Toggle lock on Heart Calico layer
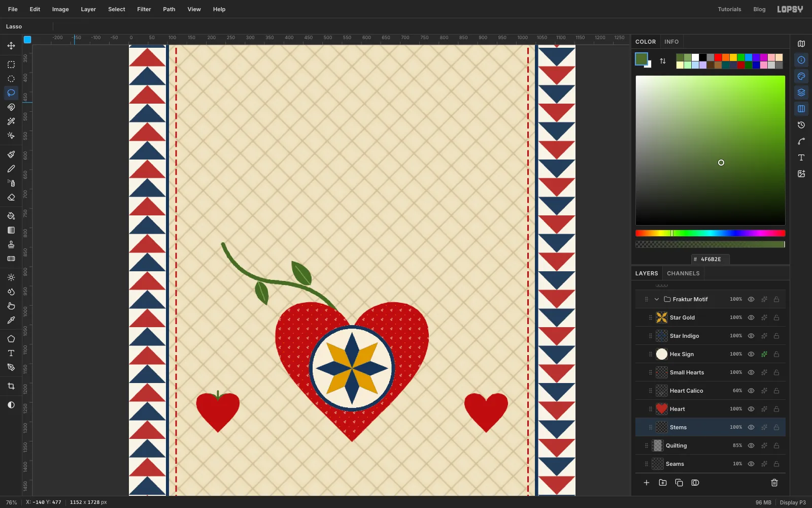This screenshot has width=812, height=508. click(776, 391)
